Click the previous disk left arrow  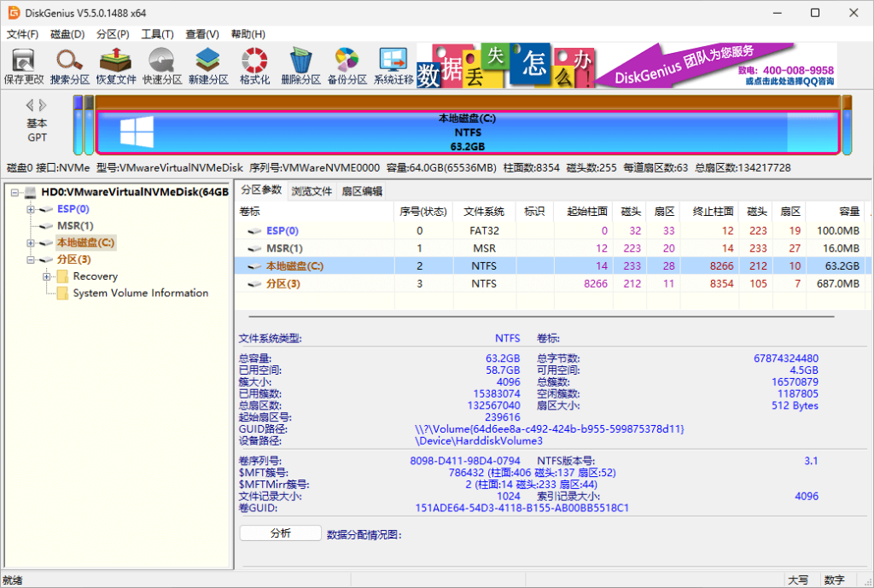coord(30,105)
